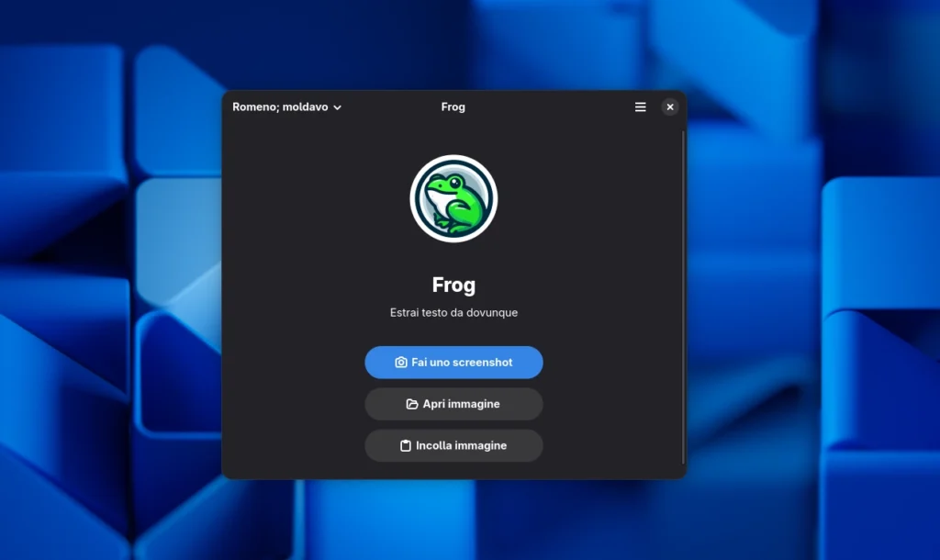Click the X icon to close Frog

[x=670, y=106]
